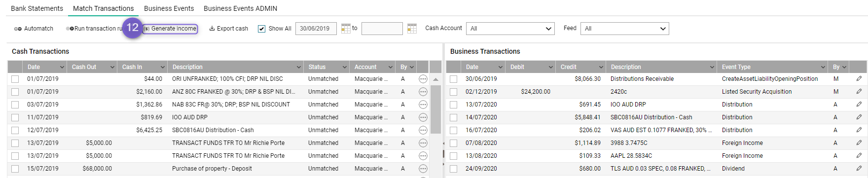Viewport: 868px width, 178px height.
Task: Click the $68,000.00 cash out value
Action: (x=97, y=169)
